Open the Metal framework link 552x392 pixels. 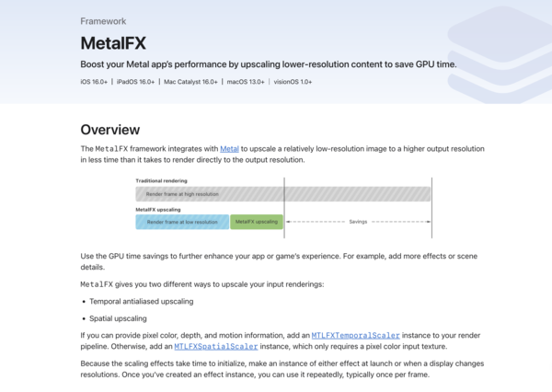pyautogui.click(x=229, y=149)
